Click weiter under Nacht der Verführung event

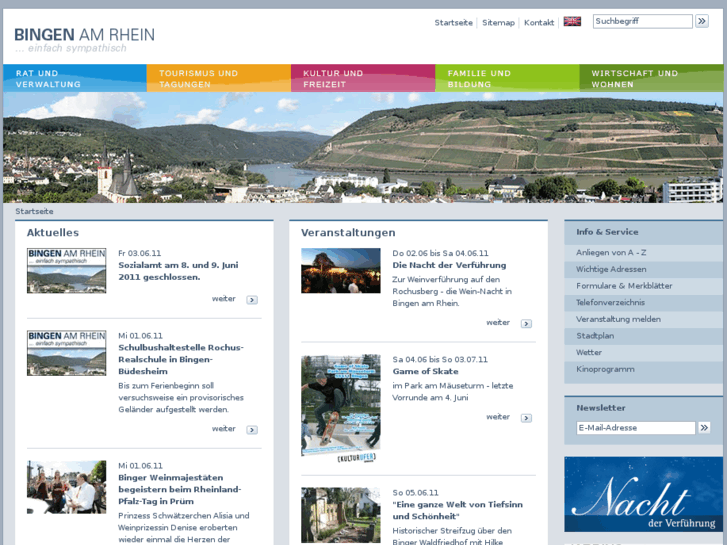[x=498, y=322]
